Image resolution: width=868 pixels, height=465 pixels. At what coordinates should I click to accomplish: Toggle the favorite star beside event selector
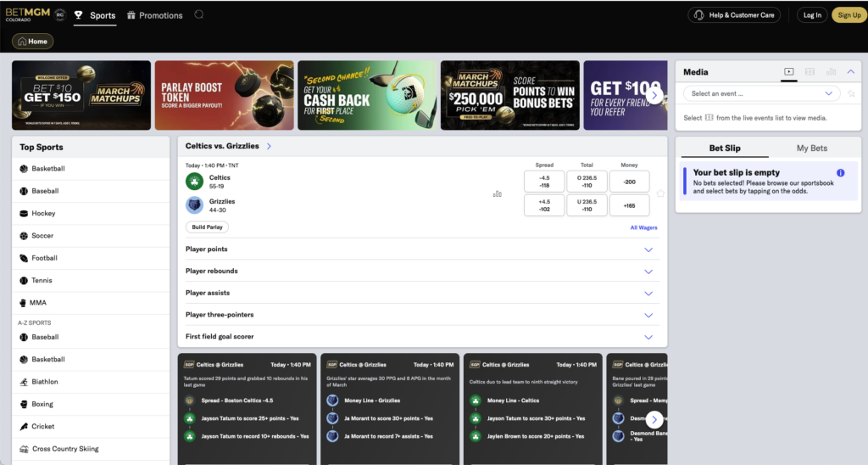851,93
